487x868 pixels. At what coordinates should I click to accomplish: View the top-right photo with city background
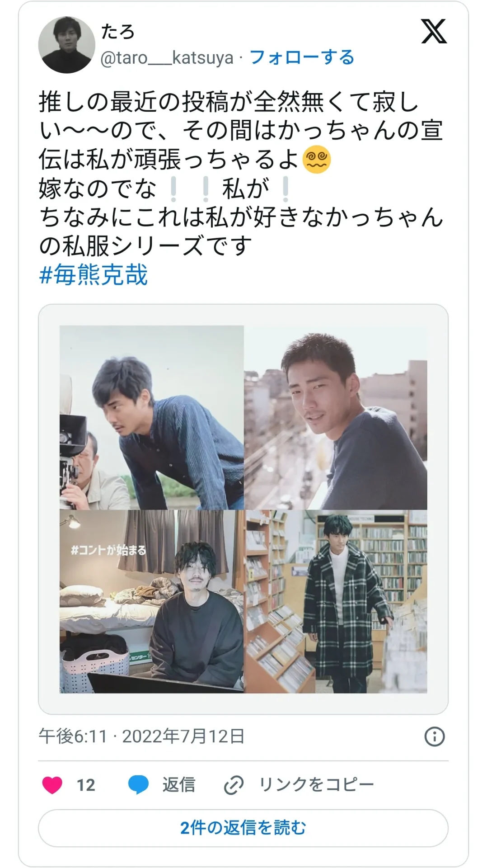click(336, 418)
